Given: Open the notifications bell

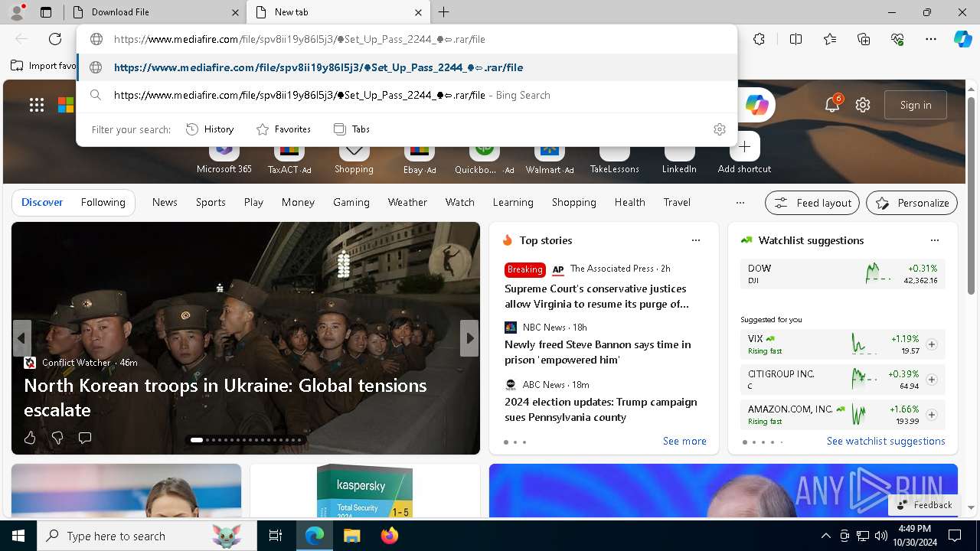Looking at the screenshot, I should click(x=832, y=105).
